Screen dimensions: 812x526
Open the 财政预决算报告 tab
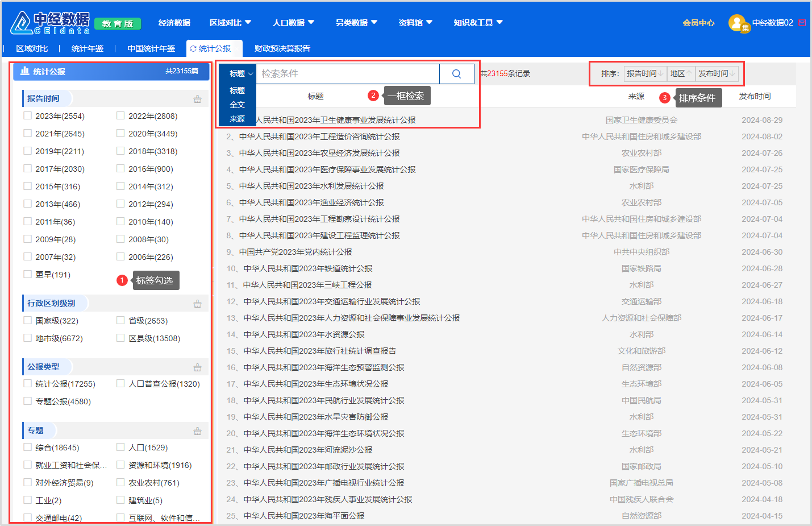pos(282,48)
